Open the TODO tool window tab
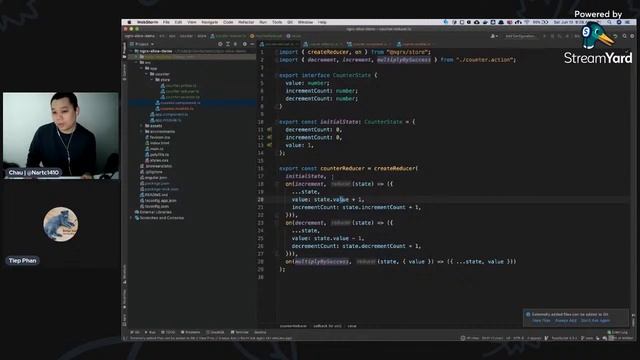The image size is (640, 360). (168, 332)
